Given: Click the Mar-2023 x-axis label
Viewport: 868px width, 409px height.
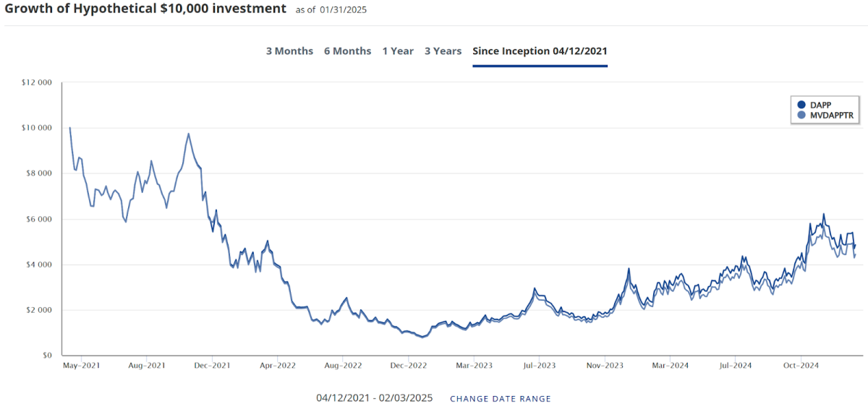Looking at the screenshot, I should click(x=474, y=366).
